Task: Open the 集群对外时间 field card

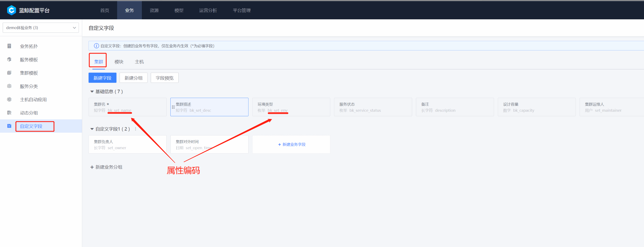Action: (x=209, y=144)
